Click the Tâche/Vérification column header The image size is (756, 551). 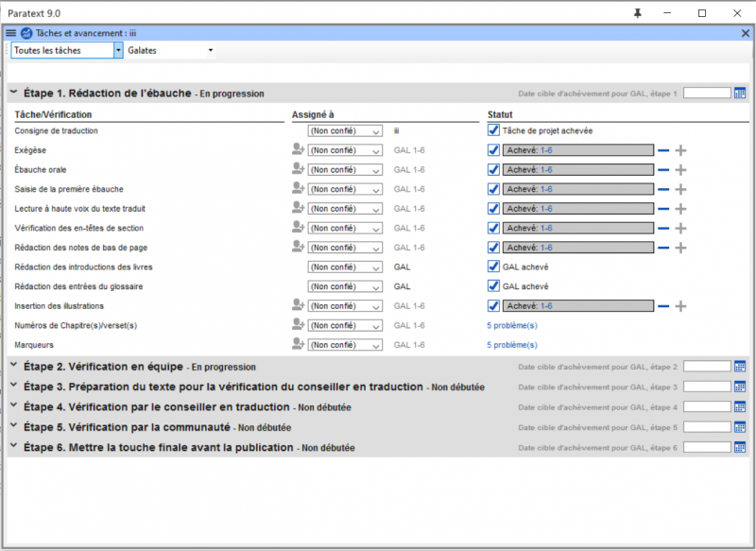[x=53, y=114]
